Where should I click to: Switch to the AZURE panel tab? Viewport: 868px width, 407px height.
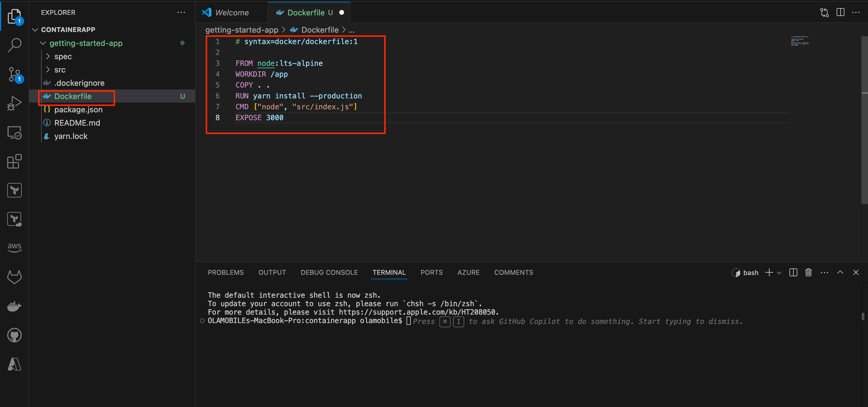[x=468, y=272]
